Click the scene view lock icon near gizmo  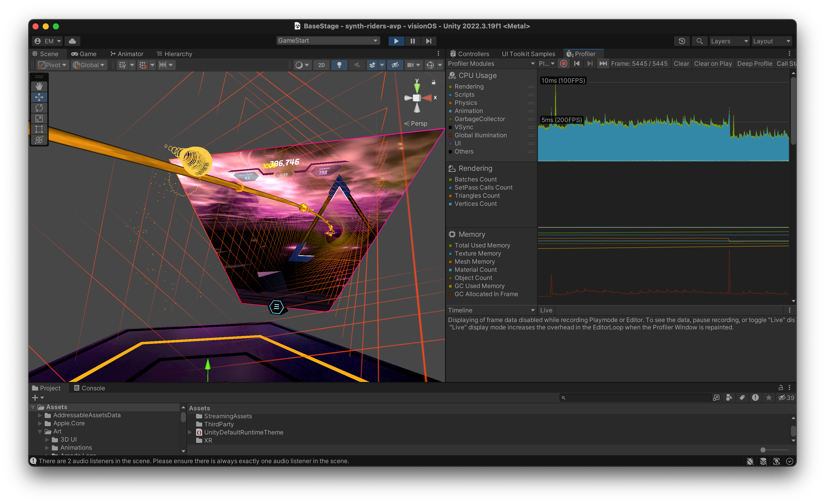point(434,82)
